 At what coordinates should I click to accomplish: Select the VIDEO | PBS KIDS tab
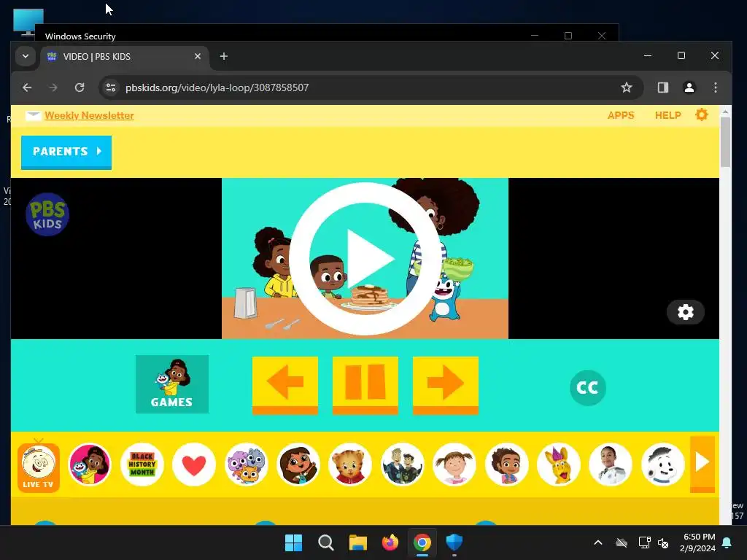[x=124, y=57]
